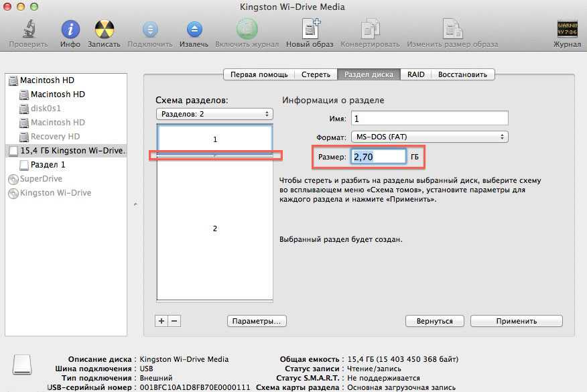Click the Применить apply button
This screenshot has width=587, height=392.
click(516, 321)
